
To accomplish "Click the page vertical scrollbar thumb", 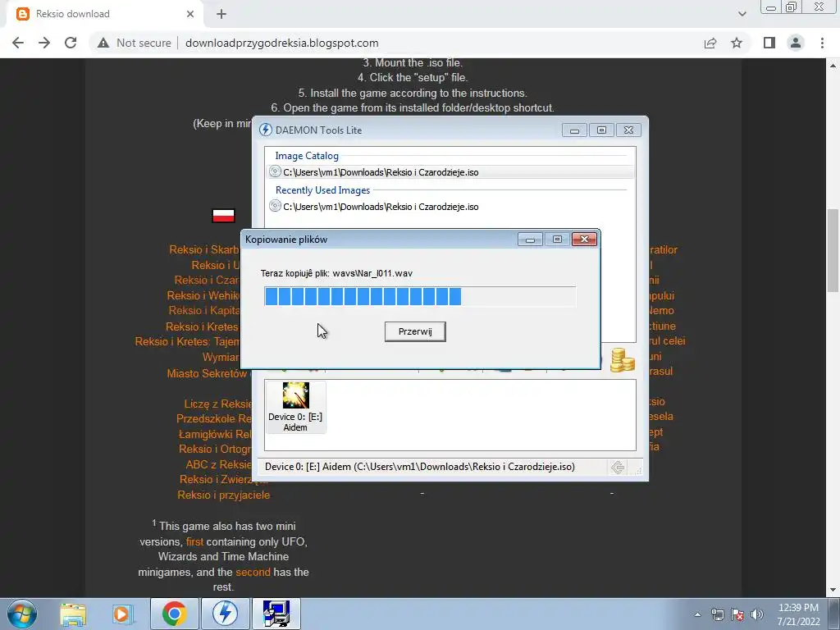I will pos(833,251).
